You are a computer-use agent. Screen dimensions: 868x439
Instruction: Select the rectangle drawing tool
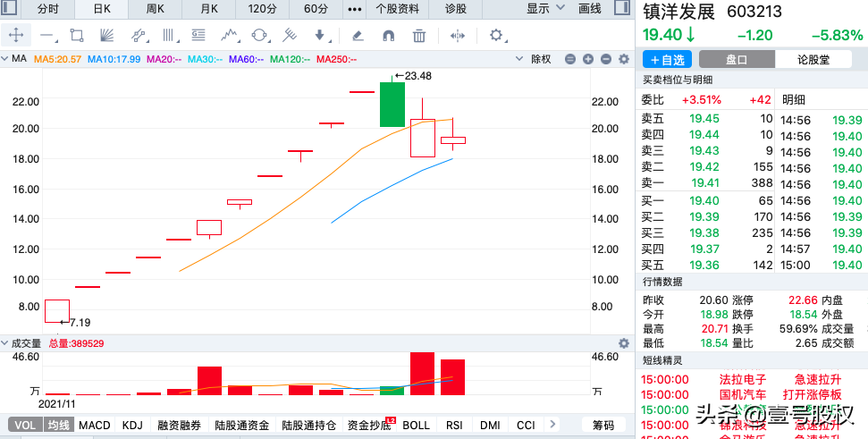coord(76,36)
